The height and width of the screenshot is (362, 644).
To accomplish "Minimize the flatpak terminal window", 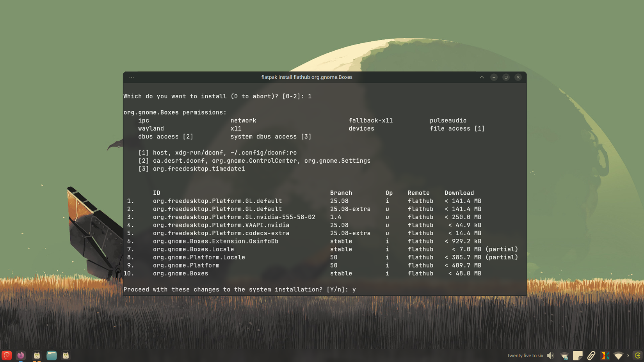I will coord(494,77).
